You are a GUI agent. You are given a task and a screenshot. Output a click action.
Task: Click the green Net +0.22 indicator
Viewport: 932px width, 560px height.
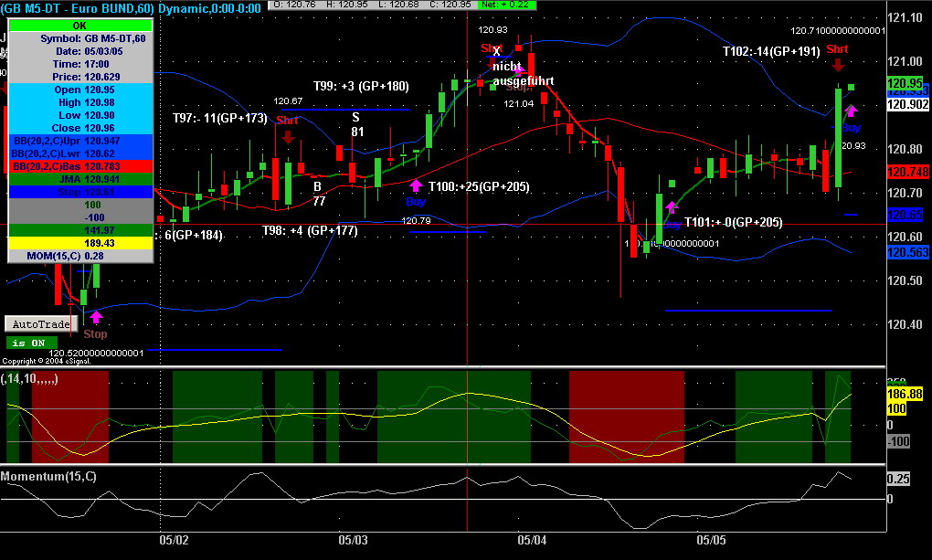pyautogui.click(x=506, y=5)
